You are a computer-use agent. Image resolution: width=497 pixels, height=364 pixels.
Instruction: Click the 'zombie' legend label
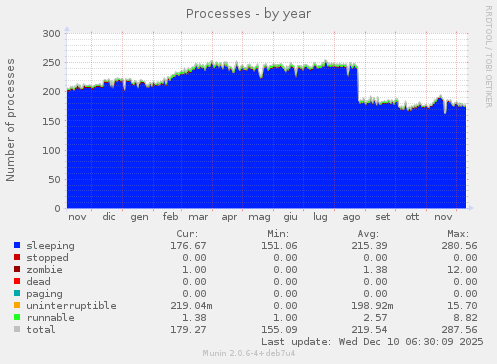[x=44, y=270]
